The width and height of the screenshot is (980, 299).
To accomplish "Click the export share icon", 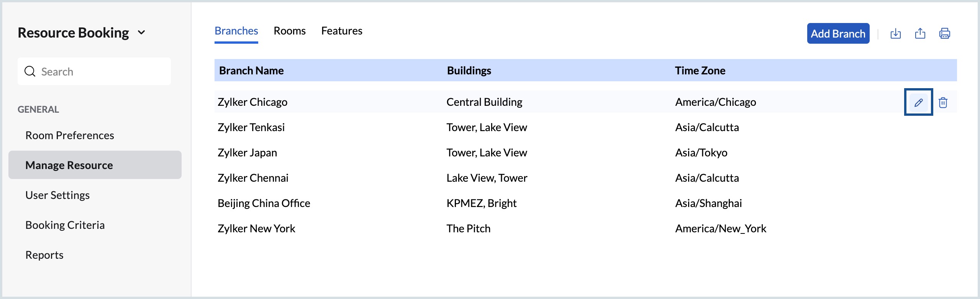I will pos(920,34).
